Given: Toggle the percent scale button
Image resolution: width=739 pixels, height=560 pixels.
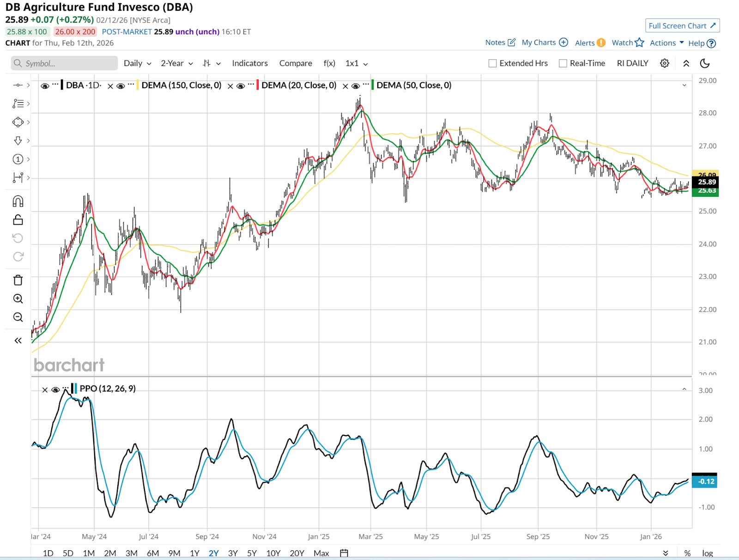Looking at the screenshot, I should [687, 553].
